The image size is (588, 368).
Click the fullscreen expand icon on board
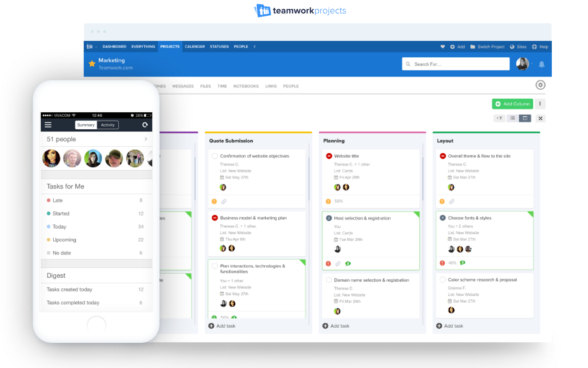point(541,118)
